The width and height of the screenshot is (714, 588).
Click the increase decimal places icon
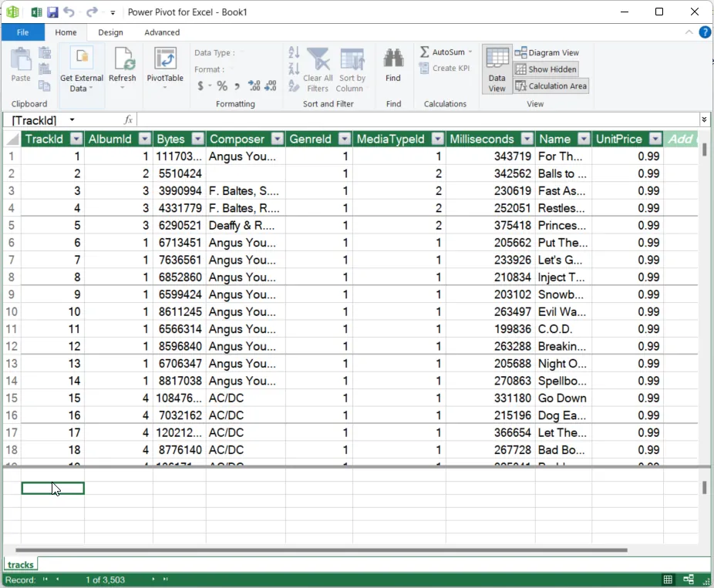[x=254, y=85]
